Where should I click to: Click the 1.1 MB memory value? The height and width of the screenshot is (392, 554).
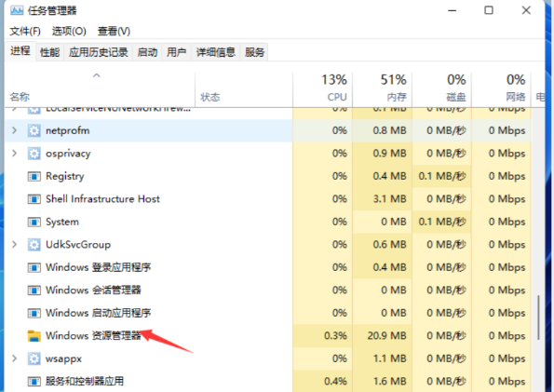(x=390, y=358)
